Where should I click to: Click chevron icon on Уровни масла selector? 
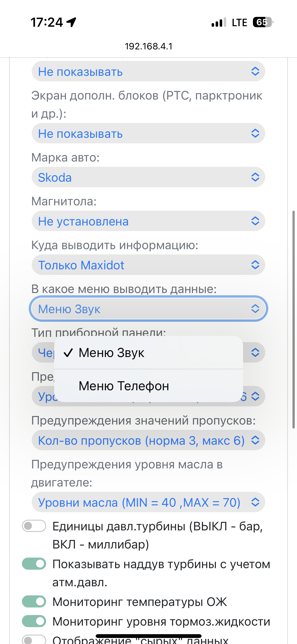(x=255, y=502)
